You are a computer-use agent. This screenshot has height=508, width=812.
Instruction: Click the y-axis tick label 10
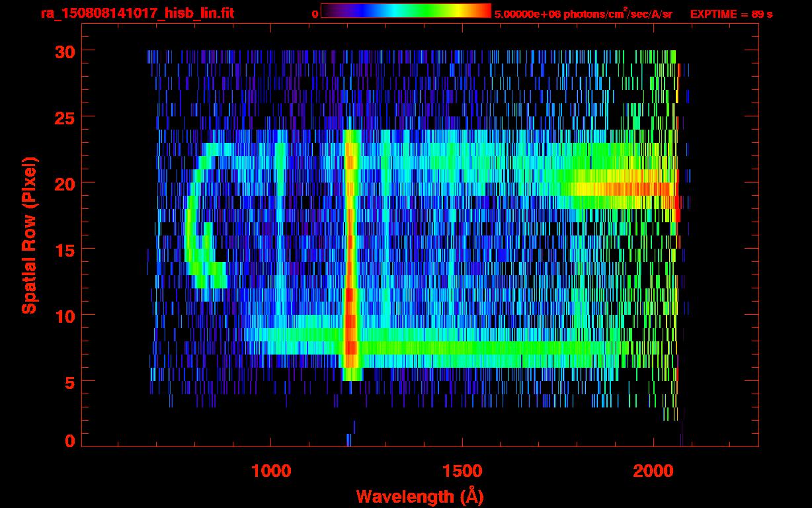click(64, 316)
